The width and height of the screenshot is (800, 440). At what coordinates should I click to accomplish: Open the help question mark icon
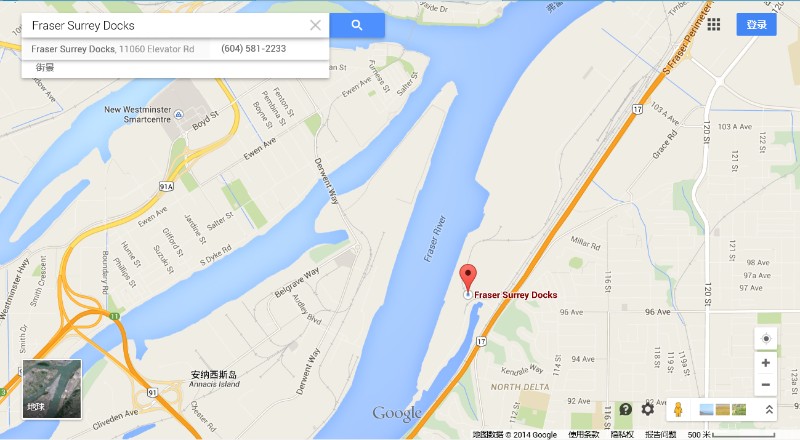(626, 409)
